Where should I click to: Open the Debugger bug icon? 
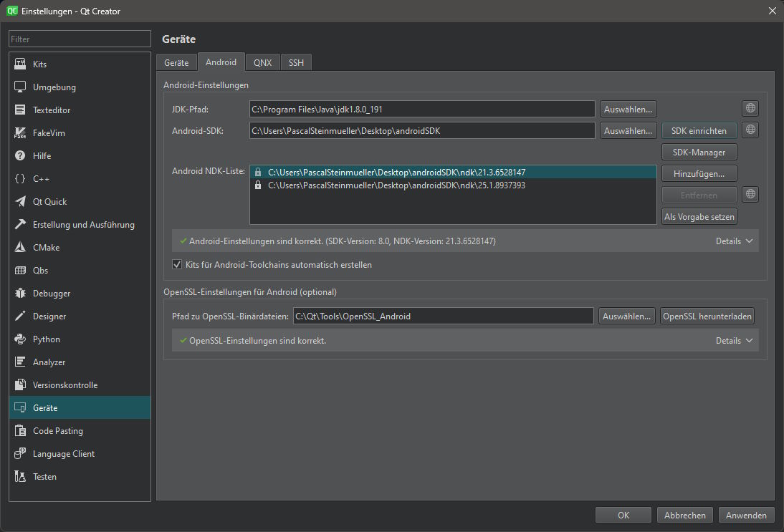coord(20,294)
